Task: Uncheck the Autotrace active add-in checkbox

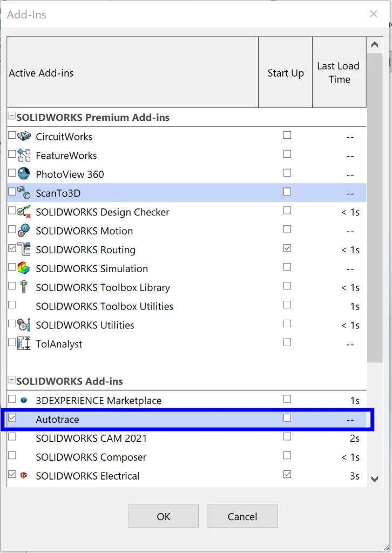Action: coord(12,418)
